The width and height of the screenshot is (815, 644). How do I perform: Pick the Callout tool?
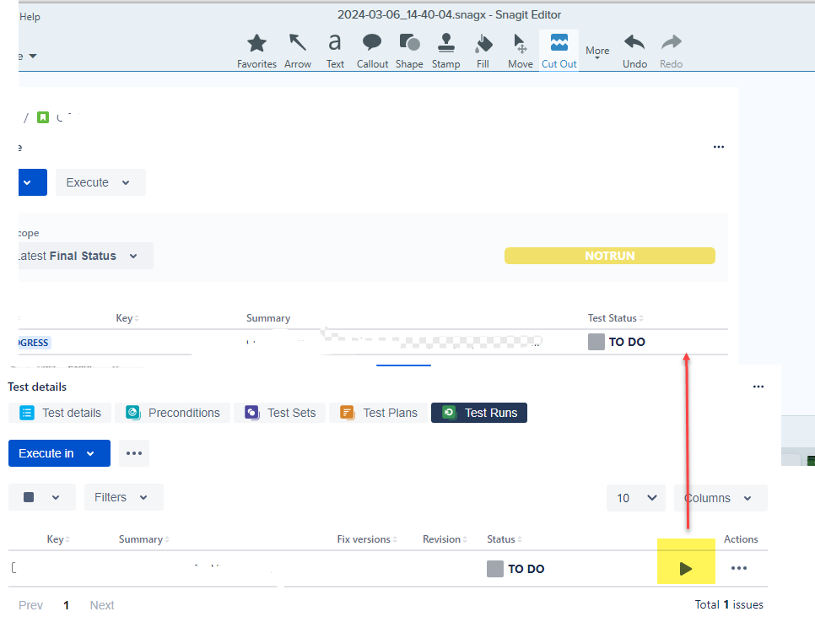point(372,51)
